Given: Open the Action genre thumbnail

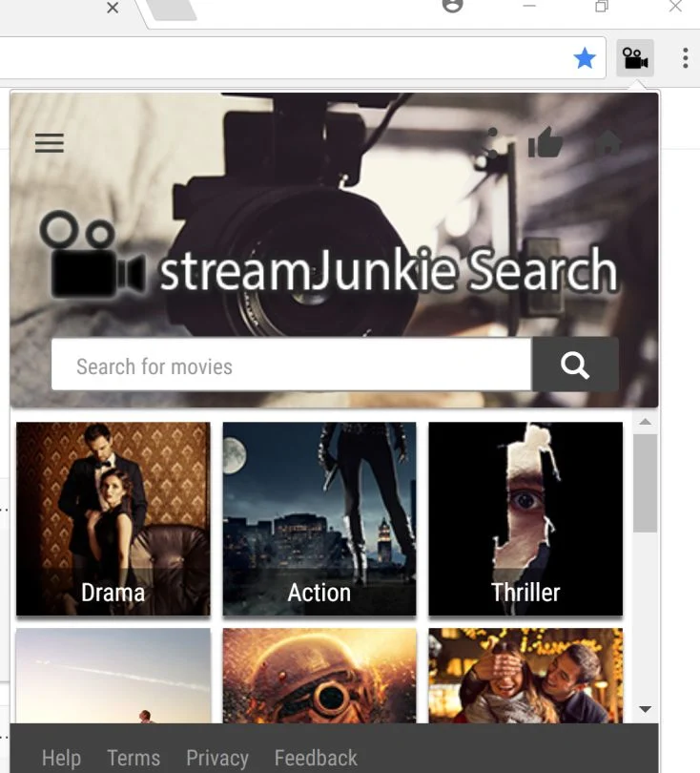Looking at the screenshot, I should [319, 518].
